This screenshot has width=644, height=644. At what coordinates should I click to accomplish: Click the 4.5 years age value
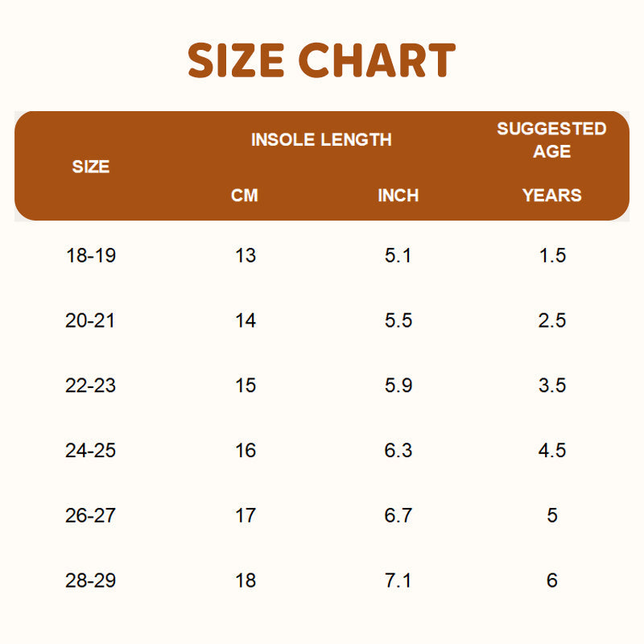point(552,450)
